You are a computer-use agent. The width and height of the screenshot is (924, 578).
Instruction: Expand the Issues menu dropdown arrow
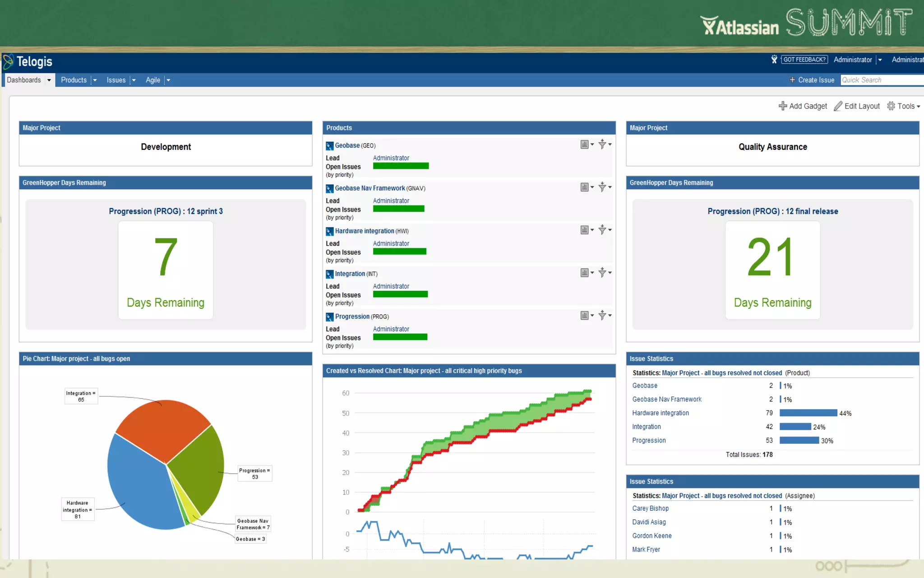[134, 80]
